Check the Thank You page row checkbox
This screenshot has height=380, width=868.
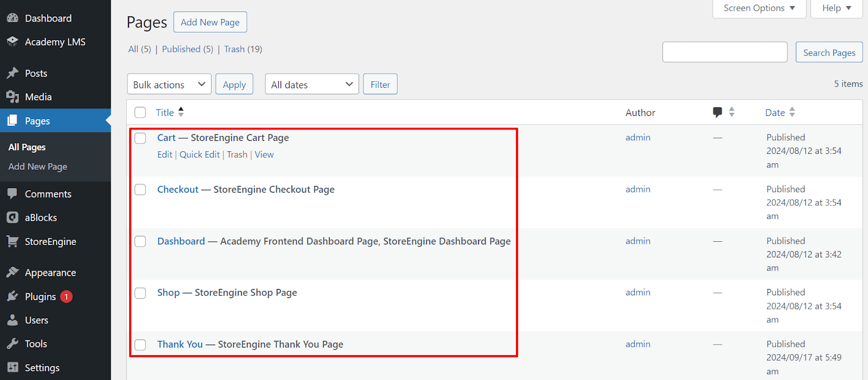coord(141,345)
